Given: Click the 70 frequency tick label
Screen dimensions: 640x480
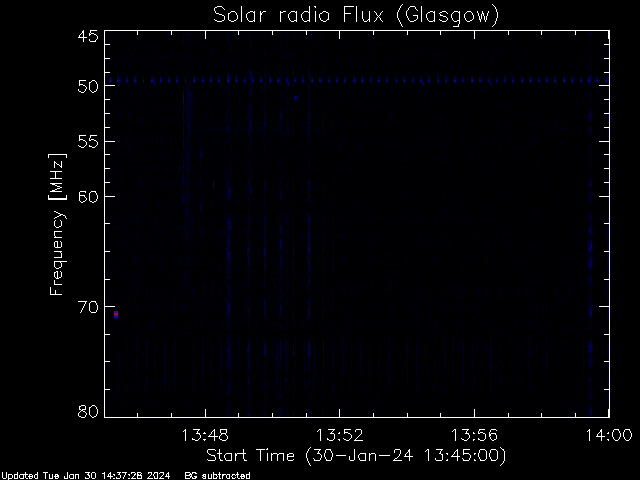Looking at the screenshot, I should point(88,307).
